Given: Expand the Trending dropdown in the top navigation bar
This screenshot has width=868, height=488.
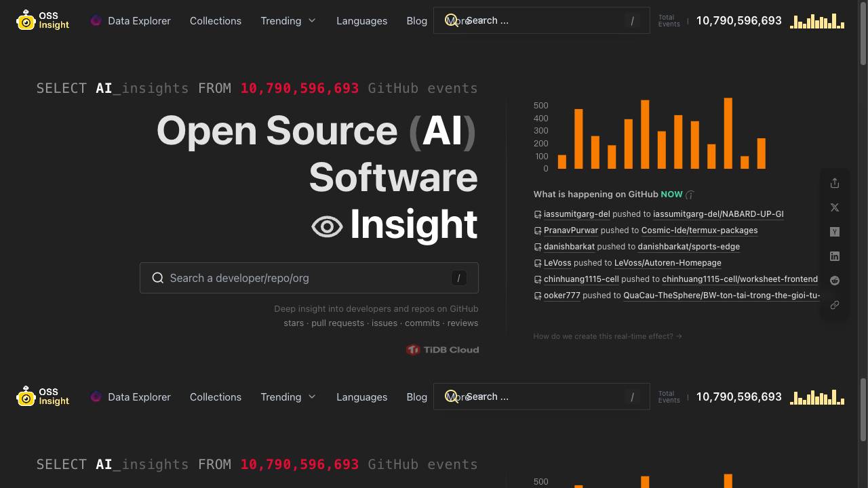Looking at the screenshot, I should pos(288,20).
